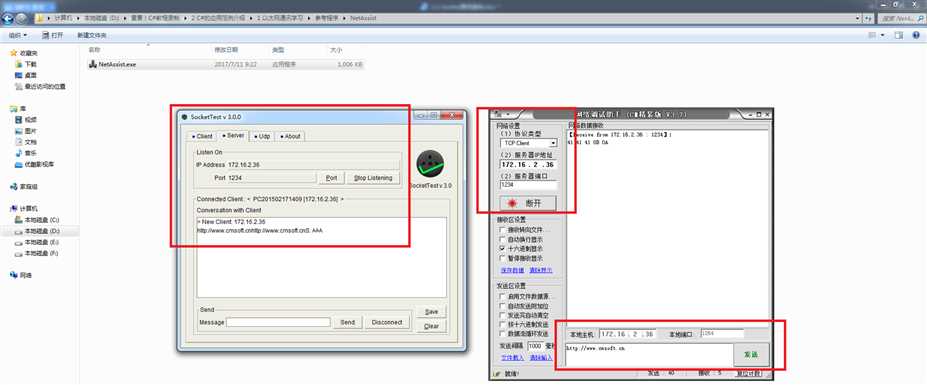Switch to Udp tab in SocketTest
927x385 pixels.
pyautogui.click(x=262, y=137)
